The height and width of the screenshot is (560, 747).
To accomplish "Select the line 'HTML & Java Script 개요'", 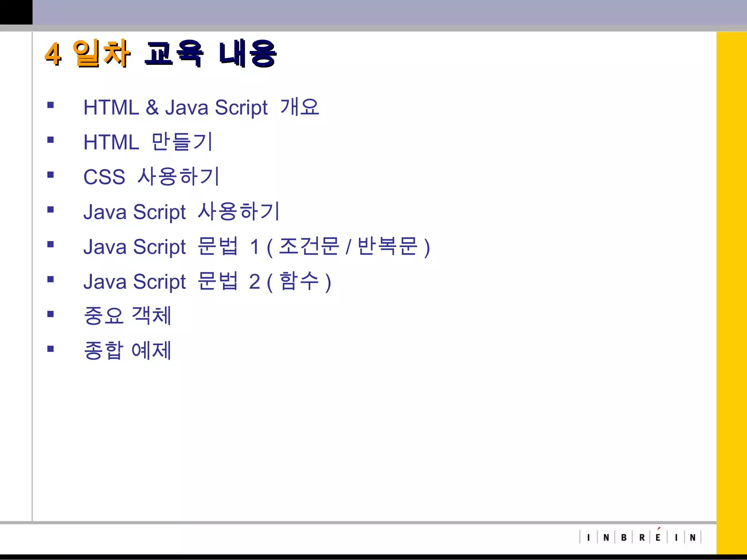I will pos(201,107).
